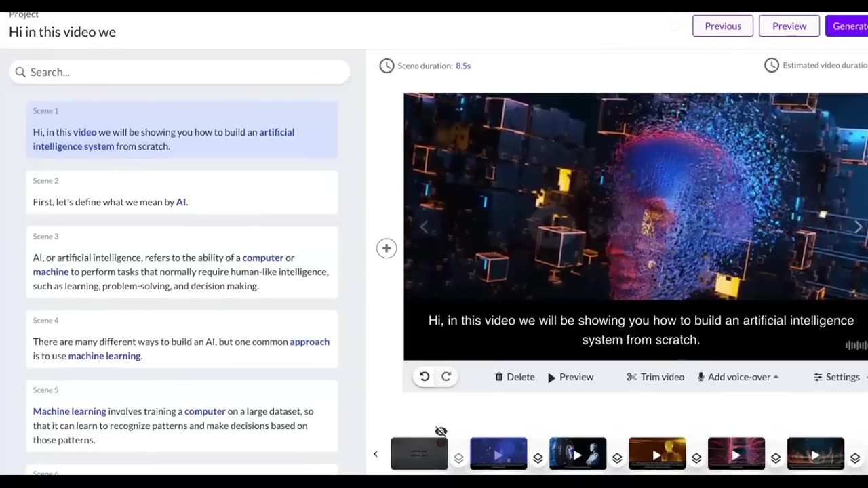
Task: Select the Scene 5 script card
Action: click(182, 416)
